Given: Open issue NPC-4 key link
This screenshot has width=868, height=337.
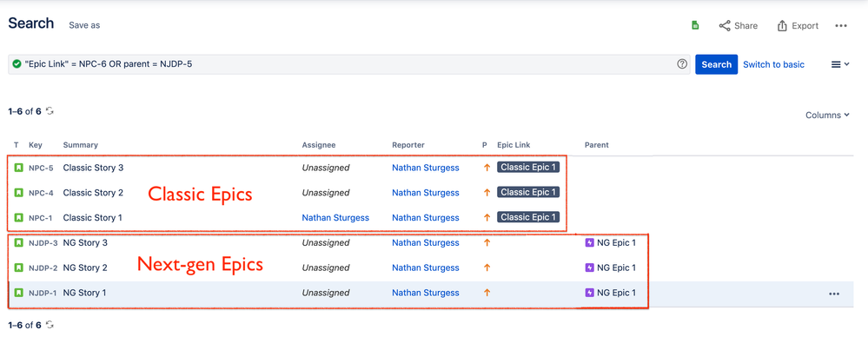Looking at the screenshot, I should click(x=41, y=193).
